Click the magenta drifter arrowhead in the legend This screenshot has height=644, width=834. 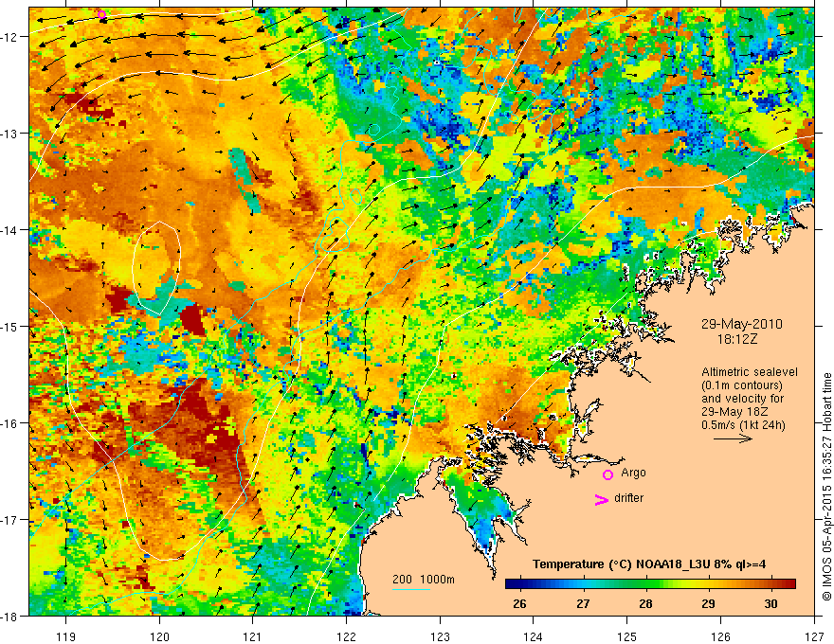click(x=601, y=499)
